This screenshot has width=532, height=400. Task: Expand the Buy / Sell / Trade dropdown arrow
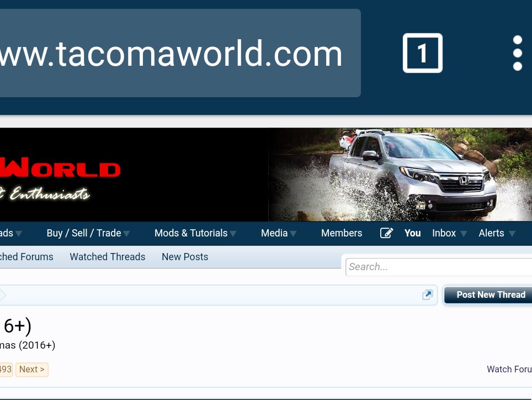click(126, 234)
